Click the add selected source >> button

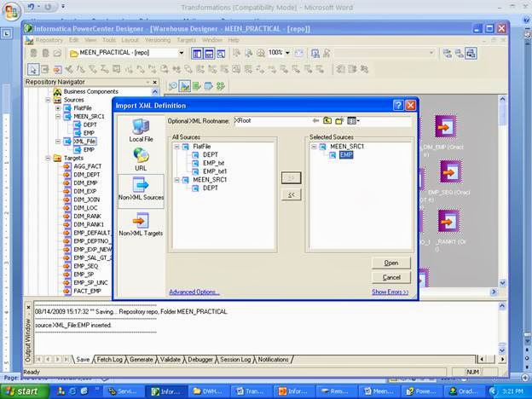click(291, 178)
